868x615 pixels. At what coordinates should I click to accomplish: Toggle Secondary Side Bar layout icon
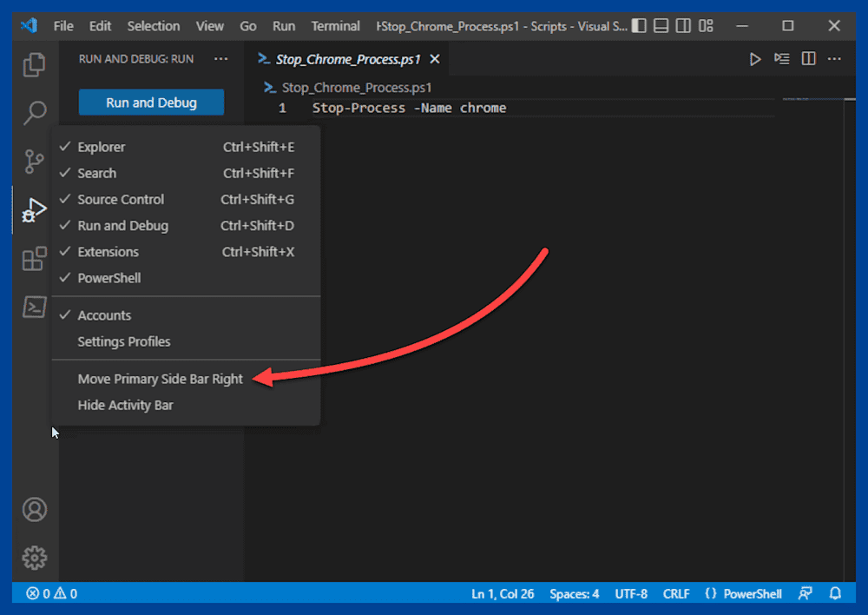point(683,25)
